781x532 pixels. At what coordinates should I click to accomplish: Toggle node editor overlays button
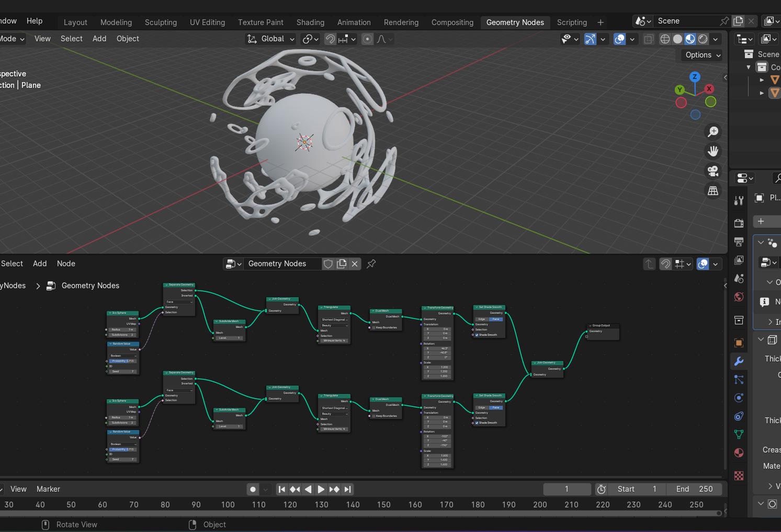click(703, 264)
